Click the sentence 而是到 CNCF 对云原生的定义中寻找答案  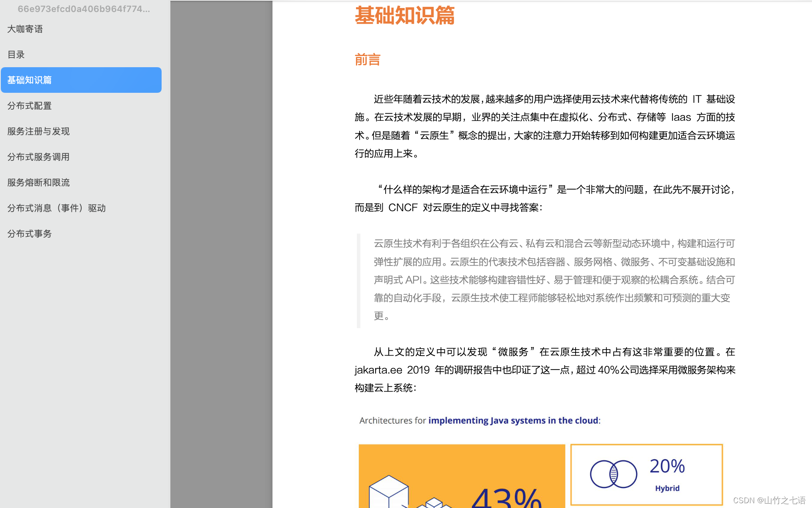coord(448,208)
